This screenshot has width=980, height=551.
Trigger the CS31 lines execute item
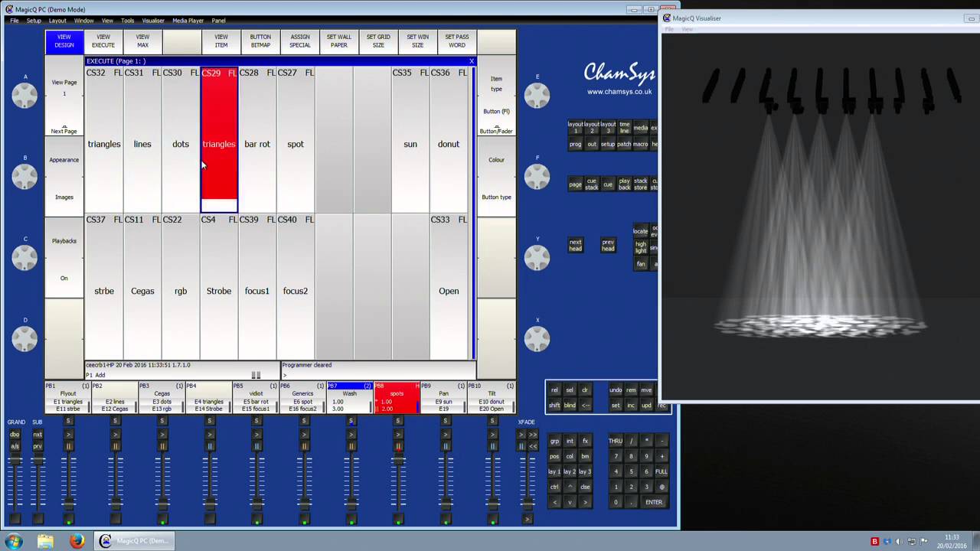coord(142,139)
